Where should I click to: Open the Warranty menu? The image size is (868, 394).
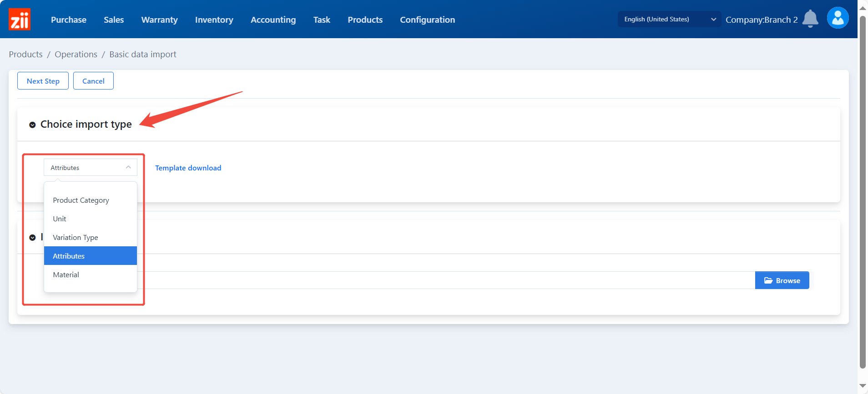click(x=160, y=20)
